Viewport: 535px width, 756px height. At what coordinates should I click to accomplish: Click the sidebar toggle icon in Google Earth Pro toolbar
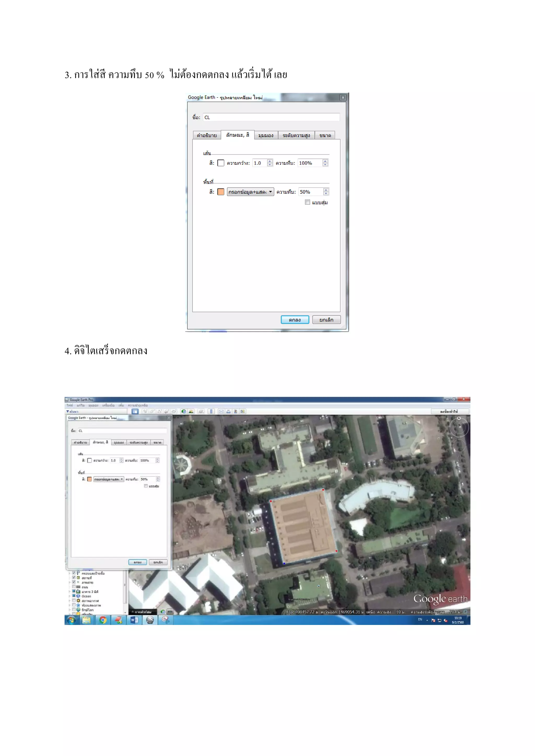pyautogui.click(x=135, y=412)
